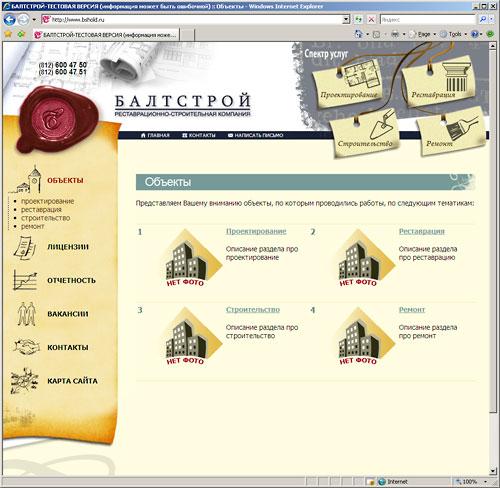The height and width of the screenshot is (488, 500).
Task: Open the Реставрация column card
Action: (439, 81)
